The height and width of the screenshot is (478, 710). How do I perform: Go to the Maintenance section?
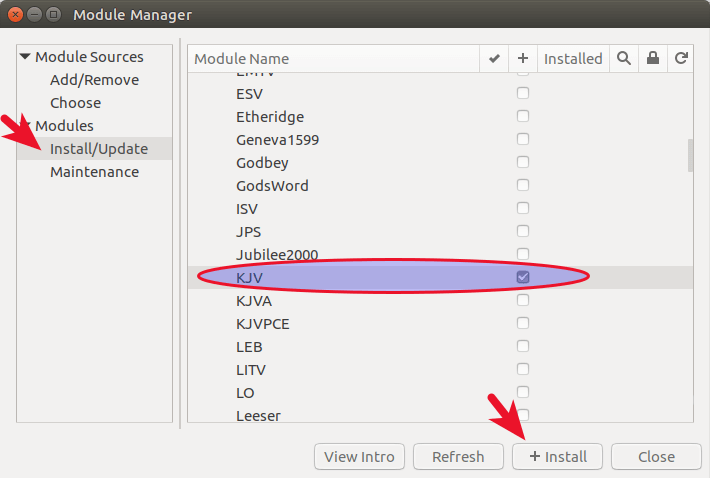(x=94, y=172)
